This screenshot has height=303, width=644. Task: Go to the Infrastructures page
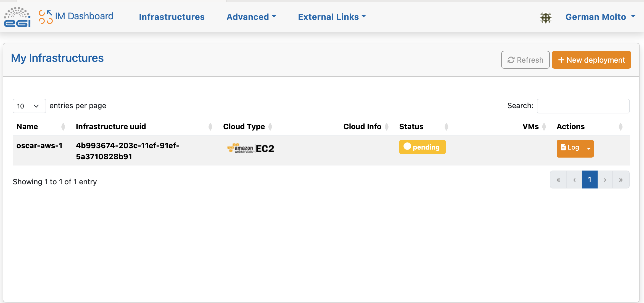[x=171, y=17]
